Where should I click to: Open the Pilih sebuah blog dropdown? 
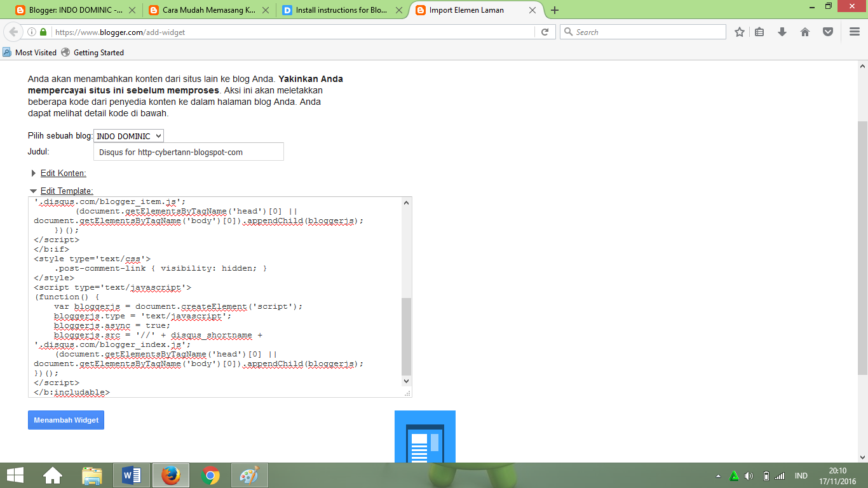click(x=128, y=136)
